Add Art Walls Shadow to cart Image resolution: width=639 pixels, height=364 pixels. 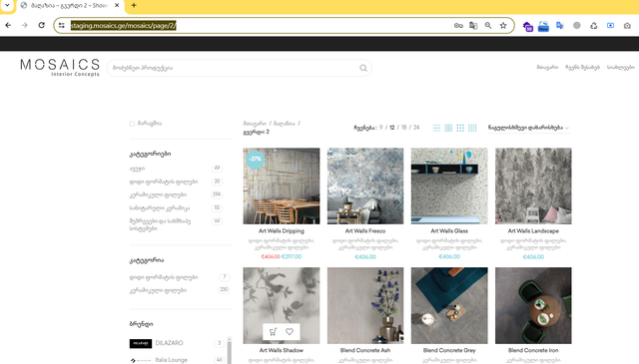click(x=273, y=332)
